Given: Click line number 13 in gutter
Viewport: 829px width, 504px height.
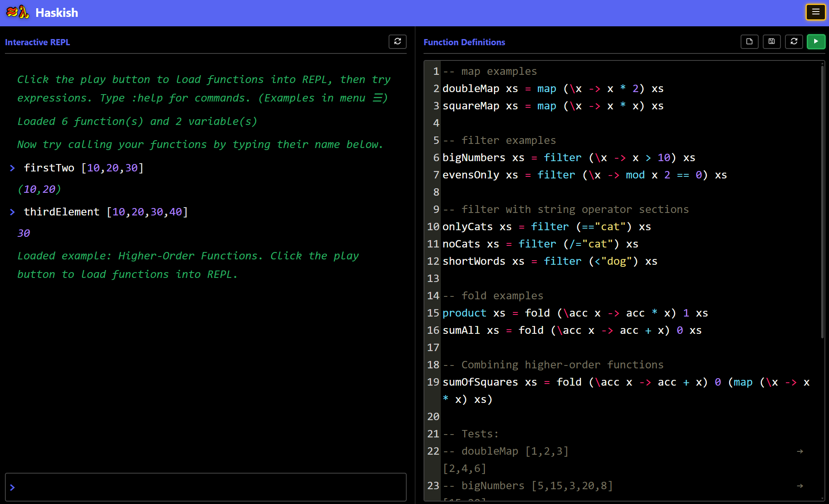Looking at the screenshot, I should tap(433, 278).
